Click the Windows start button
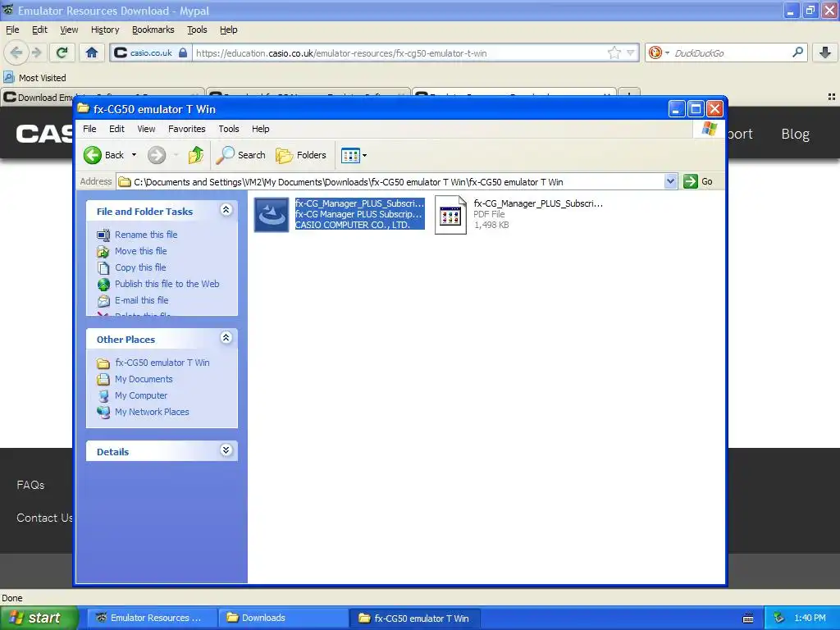Viewport: 840px width, 630px height. click(39, 618)
